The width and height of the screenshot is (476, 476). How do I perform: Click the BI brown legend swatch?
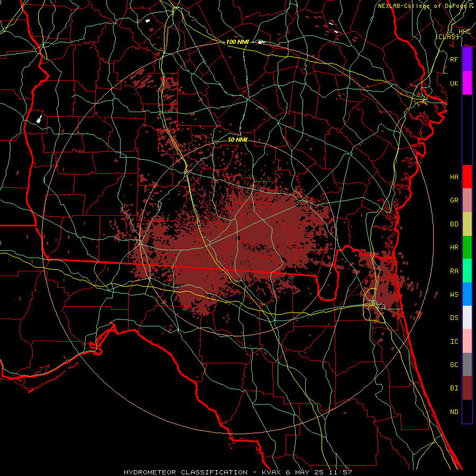point(467,388)
